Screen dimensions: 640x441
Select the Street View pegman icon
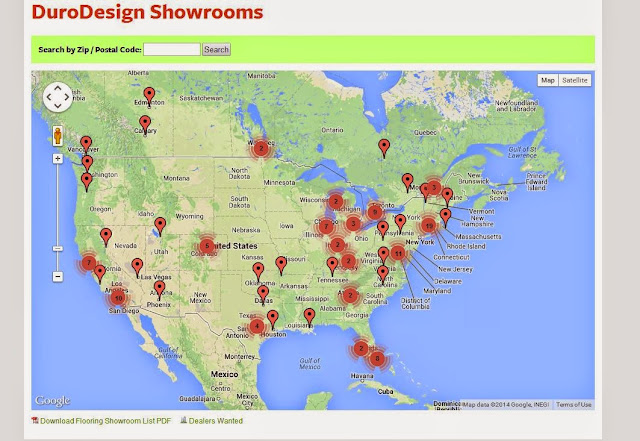click(58, 136)
